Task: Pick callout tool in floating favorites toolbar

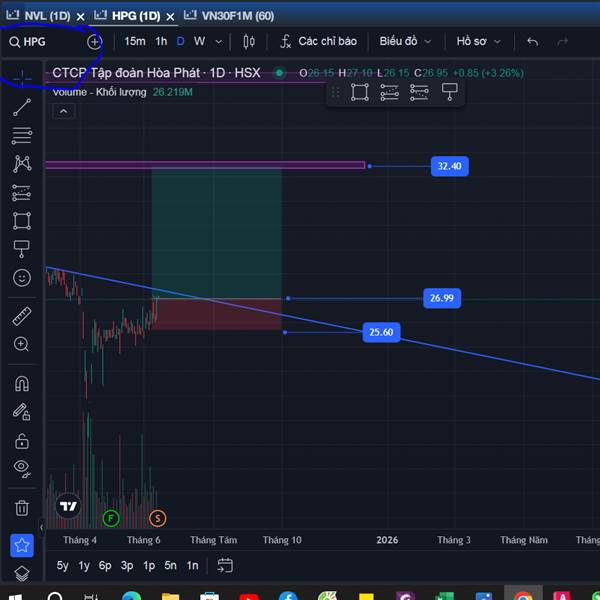Action: coord(450,92)
